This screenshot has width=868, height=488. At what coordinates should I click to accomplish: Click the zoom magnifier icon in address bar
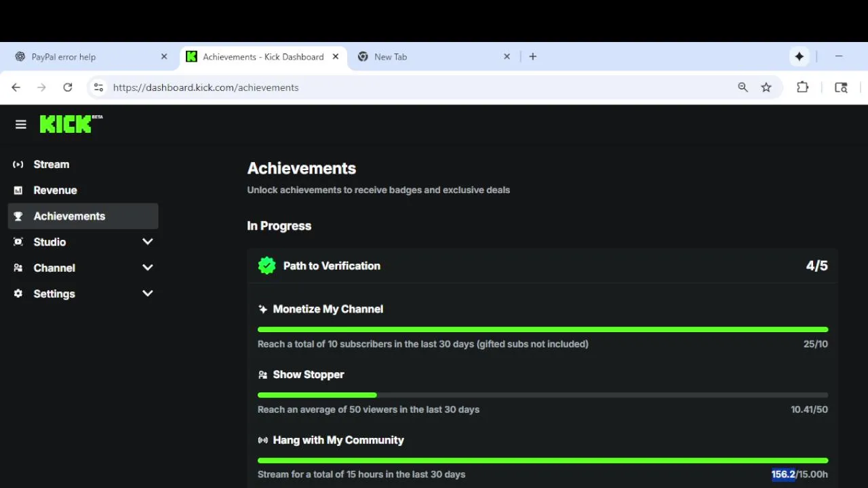pyautogui.click(x=743, y=87)
